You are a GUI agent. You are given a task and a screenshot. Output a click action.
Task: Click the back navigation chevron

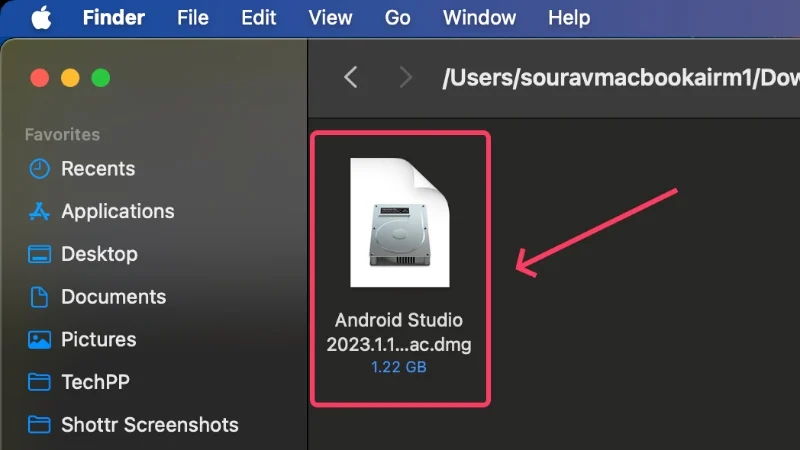coord(350,77)
